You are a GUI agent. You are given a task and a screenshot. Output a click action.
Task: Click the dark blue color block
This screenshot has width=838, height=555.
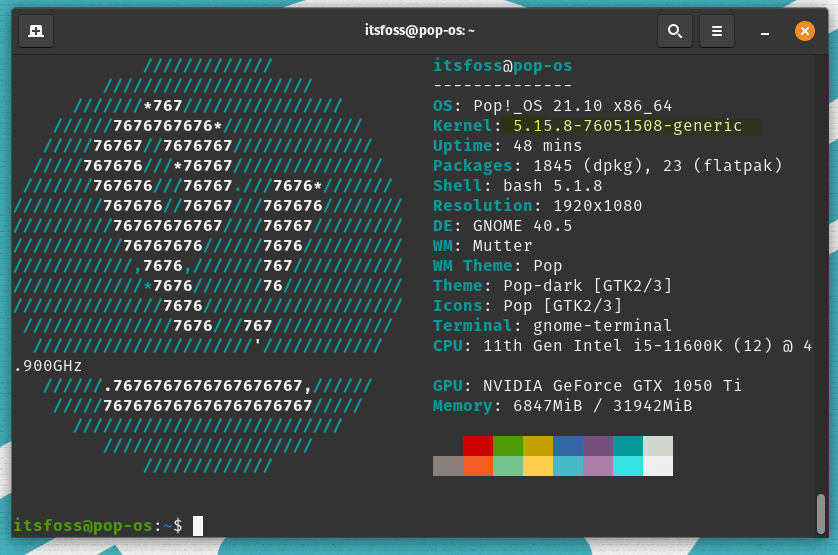coord(568,446)
